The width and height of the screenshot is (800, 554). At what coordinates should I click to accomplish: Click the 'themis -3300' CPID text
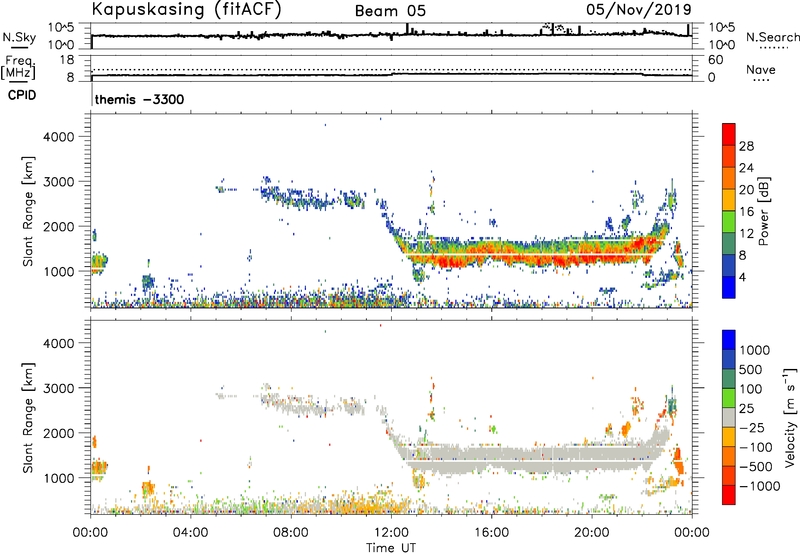point(139,99)
